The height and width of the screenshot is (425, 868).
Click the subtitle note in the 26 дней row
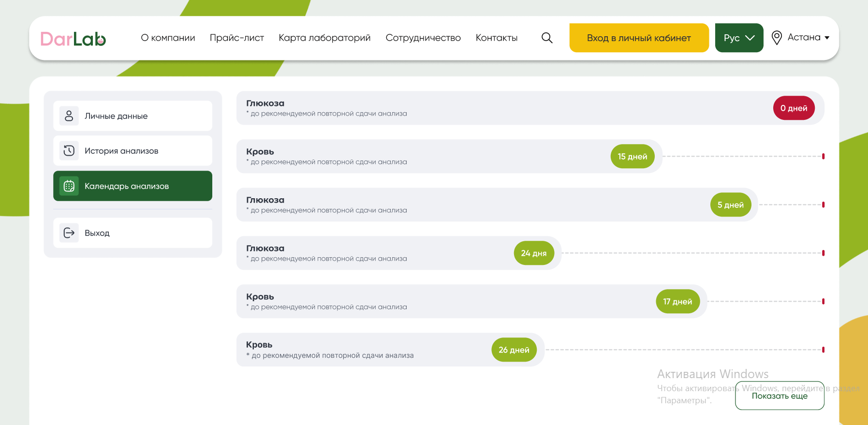click(x=330, y=355)
